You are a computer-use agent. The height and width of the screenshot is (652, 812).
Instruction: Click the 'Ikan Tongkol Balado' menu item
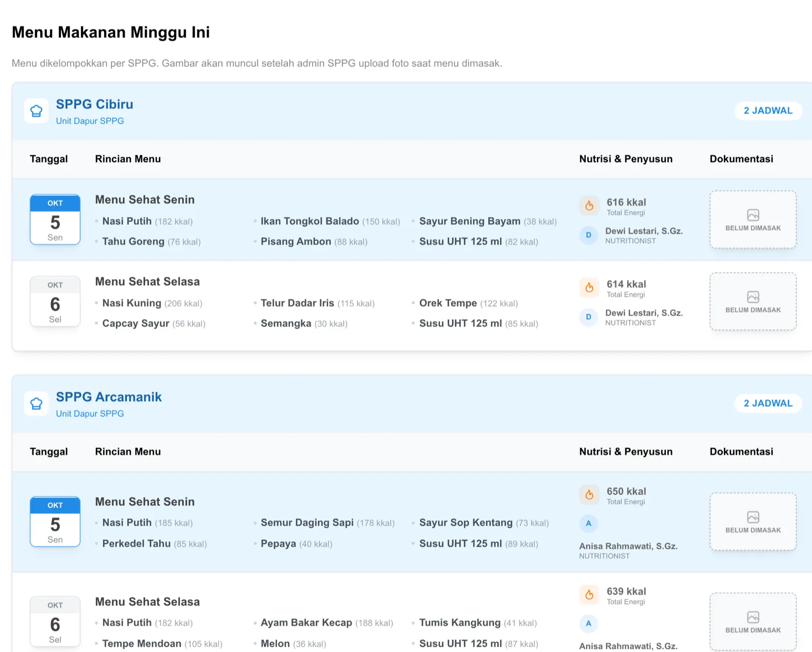(310, 221)
